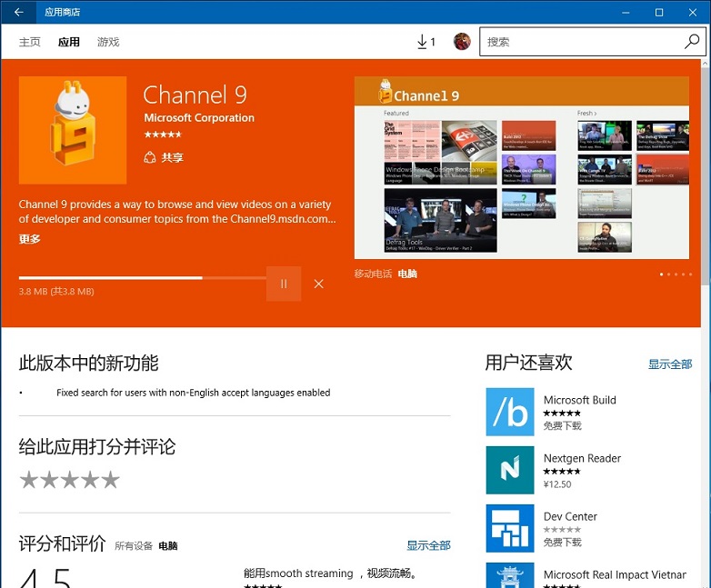This screenshot has height=588, width=711.
Task: Open user account avatar
Action: 462,42
